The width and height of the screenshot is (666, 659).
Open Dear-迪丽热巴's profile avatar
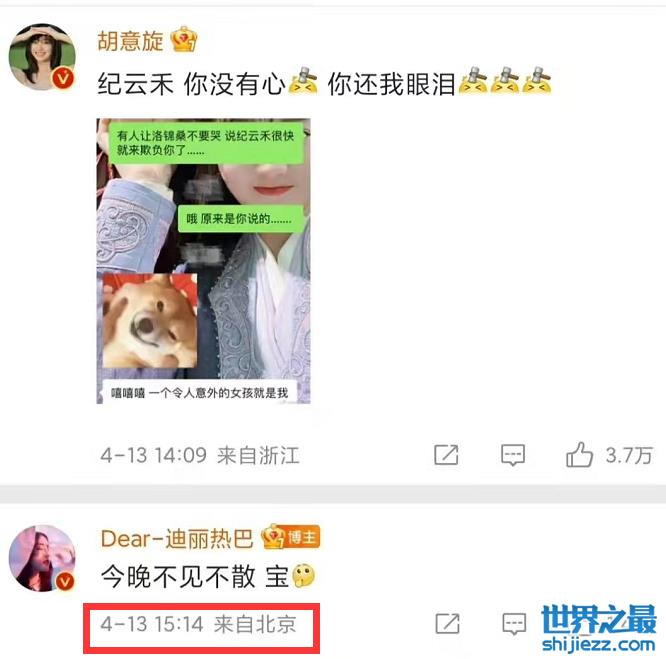[42, 558]
